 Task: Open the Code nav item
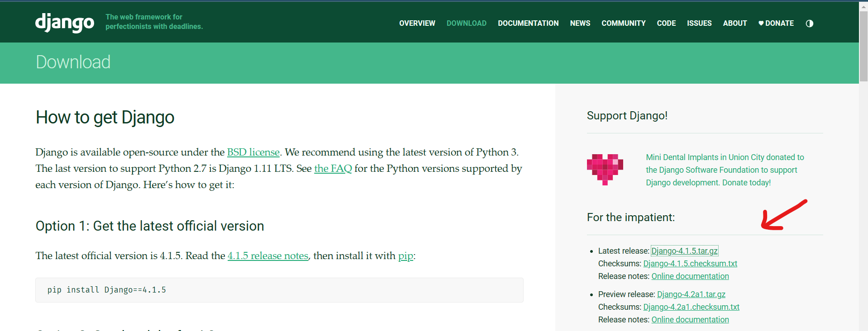[x=666, y=23]
